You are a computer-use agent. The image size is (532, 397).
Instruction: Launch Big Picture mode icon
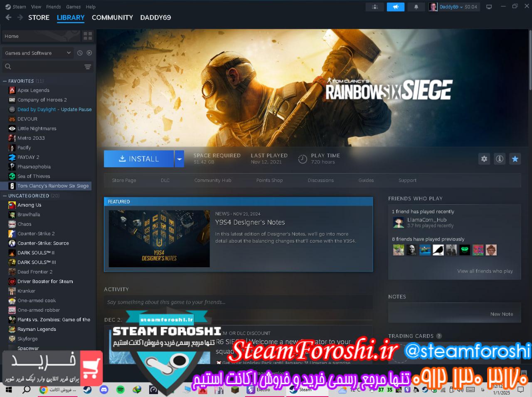[489, 7]
